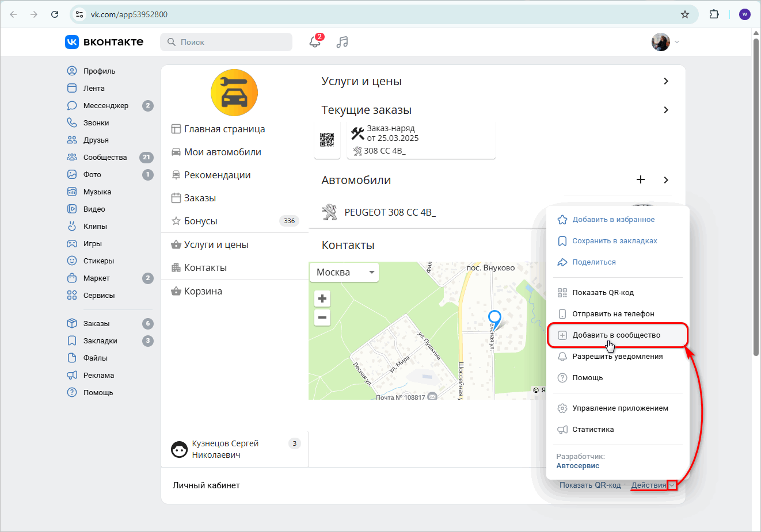Click the notifications bell with 2 alerts
This screenshot has width=761, height=532.
click(x=314, y=42)
